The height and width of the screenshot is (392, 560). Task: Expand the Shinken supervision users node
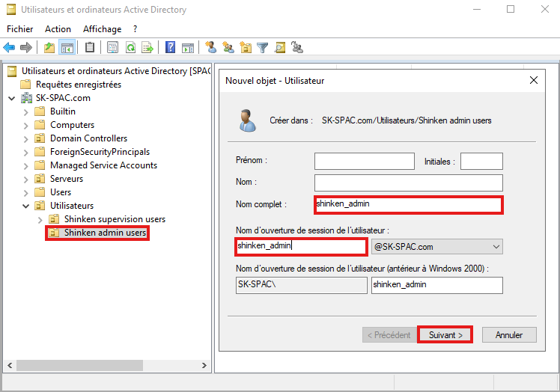coord(40,219)
